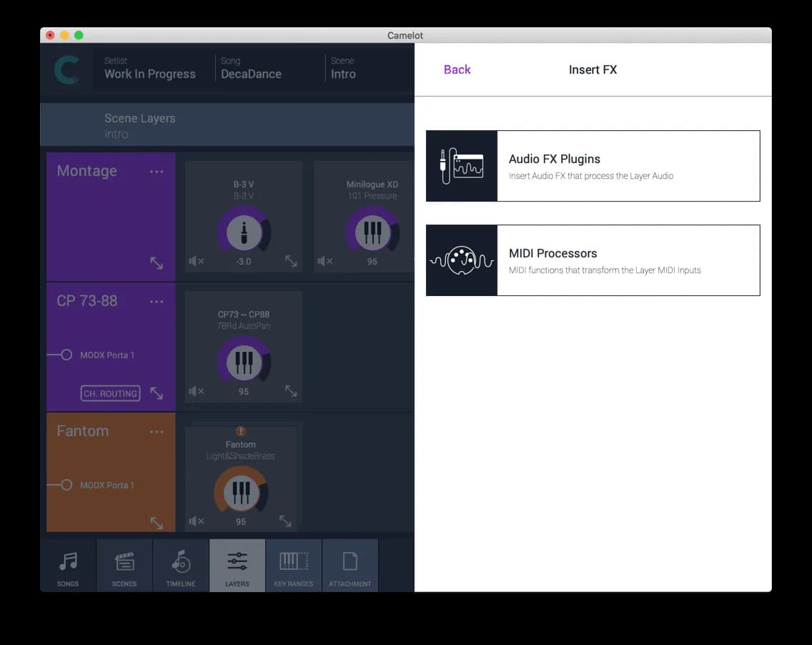812x645 pixels.
Task: Select the Scenes icon in bottom bar
Action: tap(124, 565)
